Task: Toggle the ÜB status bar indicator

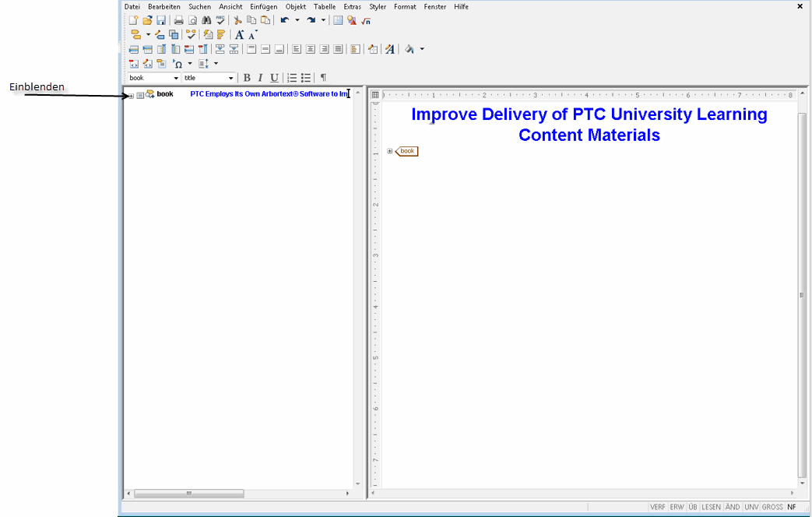Action: tap(693, 507)
